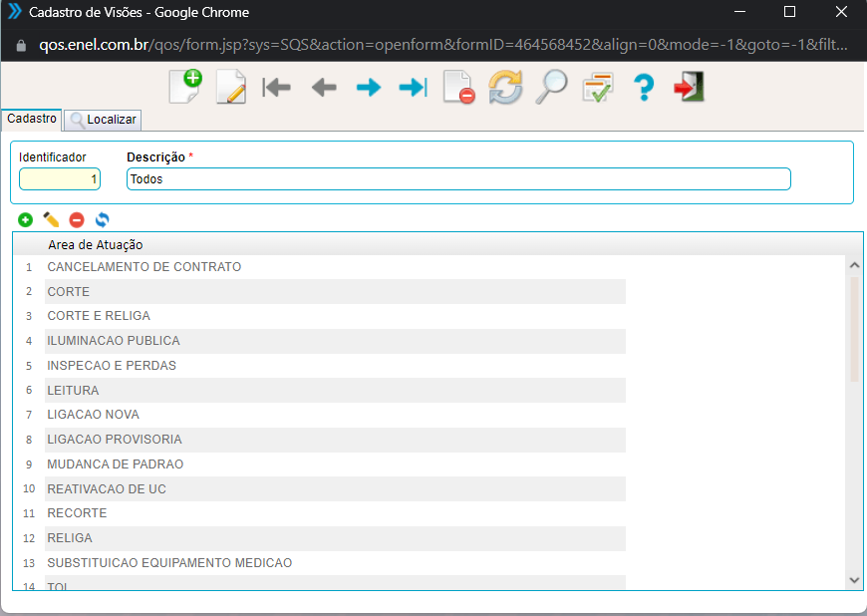Go to first record arrow
This screenshot has width=867, height=616.
click(276, 88)
